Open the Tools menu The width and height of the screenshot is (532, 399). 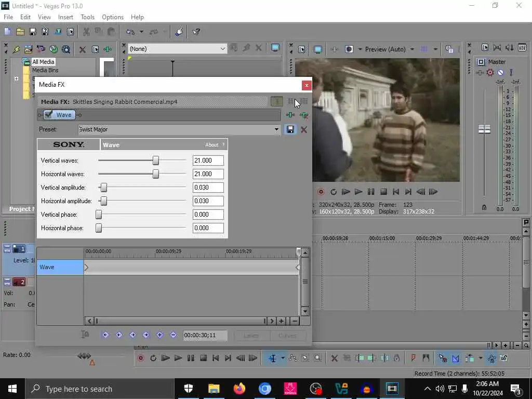tap(87, 17)
